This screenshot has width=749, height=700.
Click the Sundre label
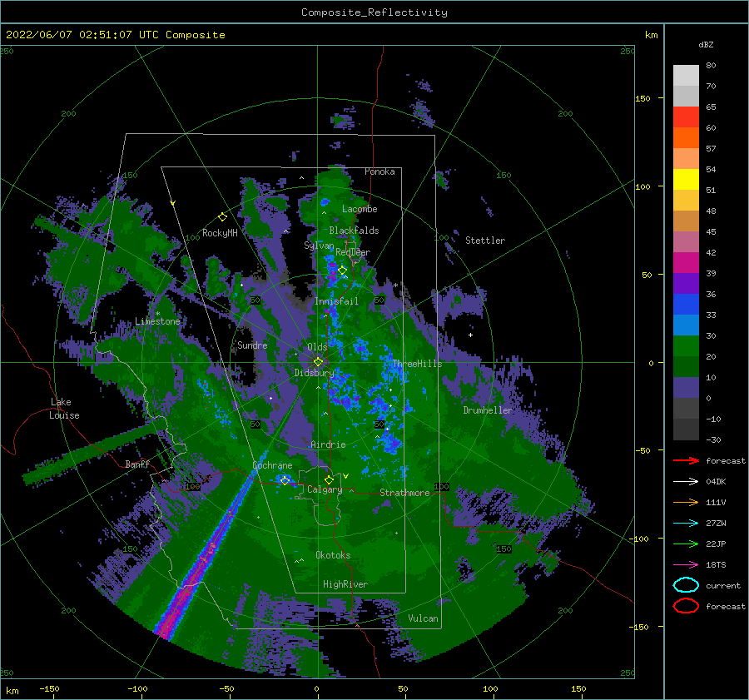pyautogui.click(x=252, y=345)
